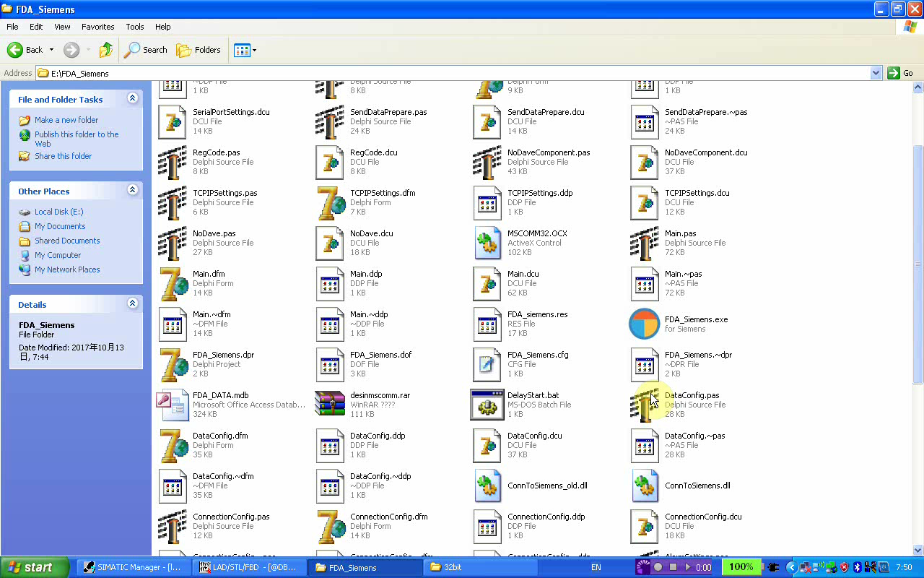Select the NoDave.pas source file icon
This screenshot has height=578, width=924.
pos(173,243)
